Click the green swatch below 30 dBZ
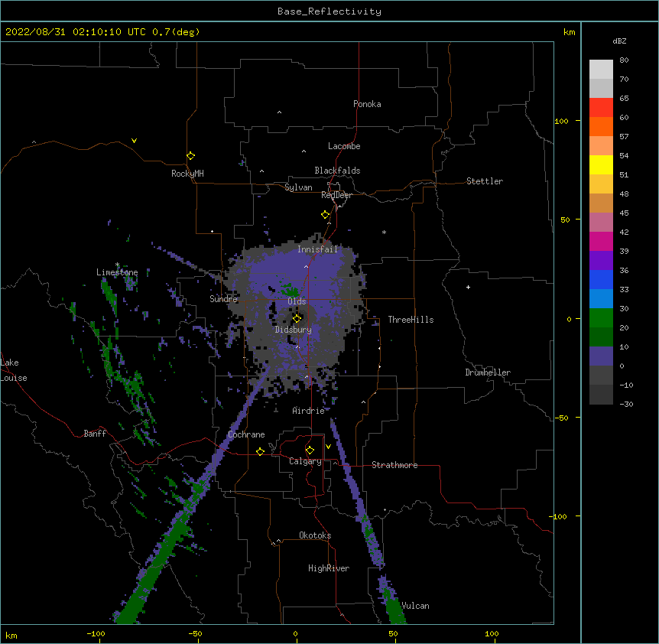The height and width of the screenshot is (644, 659). 601,318
